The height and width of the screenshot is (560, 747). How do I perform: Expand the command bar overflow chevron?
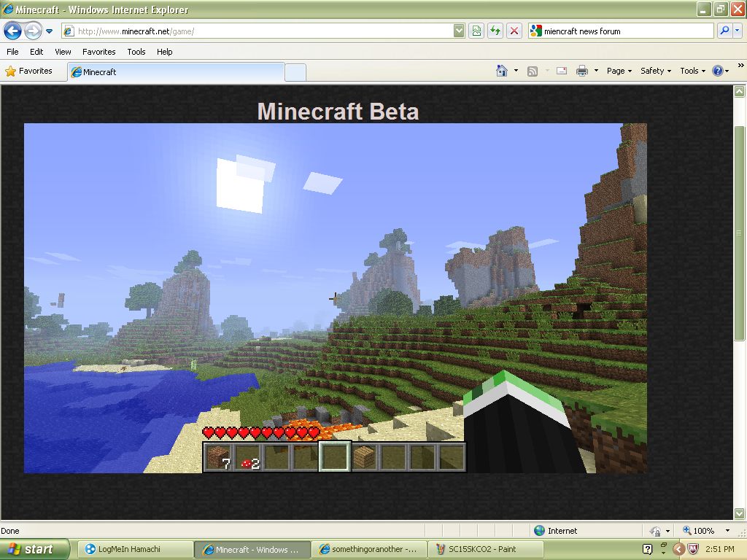tap(741, 65)
